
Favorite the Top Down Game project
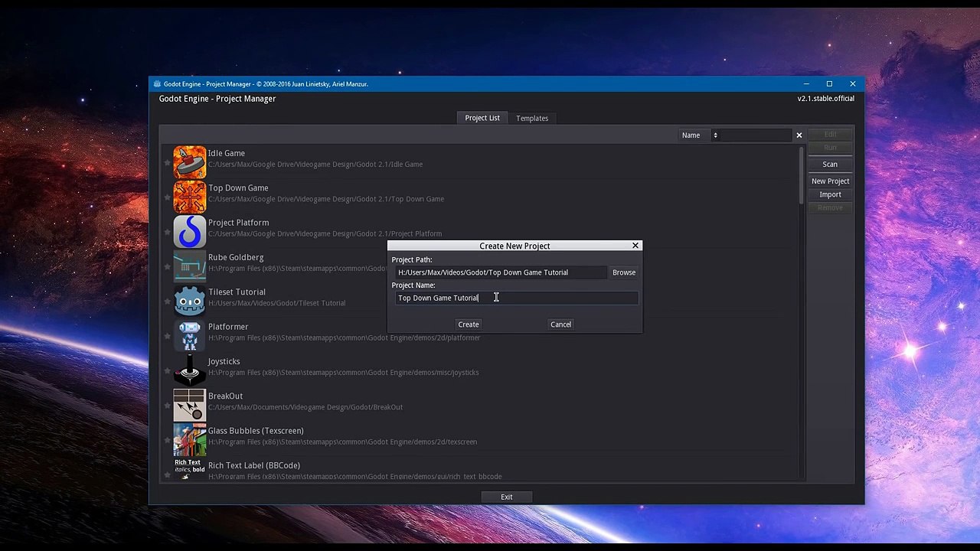click(167, 197)
